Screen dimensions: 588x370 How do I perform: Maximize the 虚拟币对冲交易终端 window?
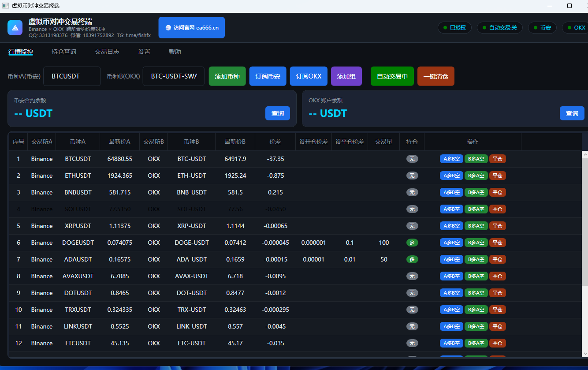tap(569, 5)
